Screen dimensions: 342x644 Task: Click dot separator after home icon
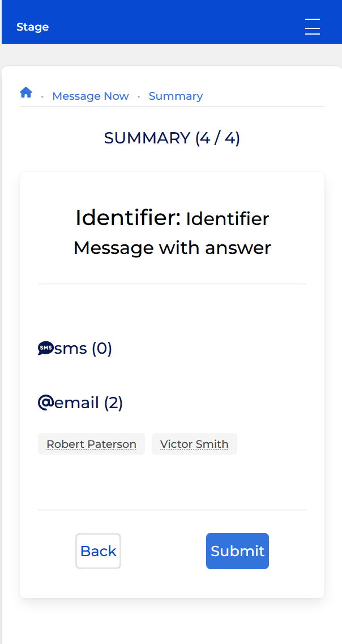click(x=42, y=97)
